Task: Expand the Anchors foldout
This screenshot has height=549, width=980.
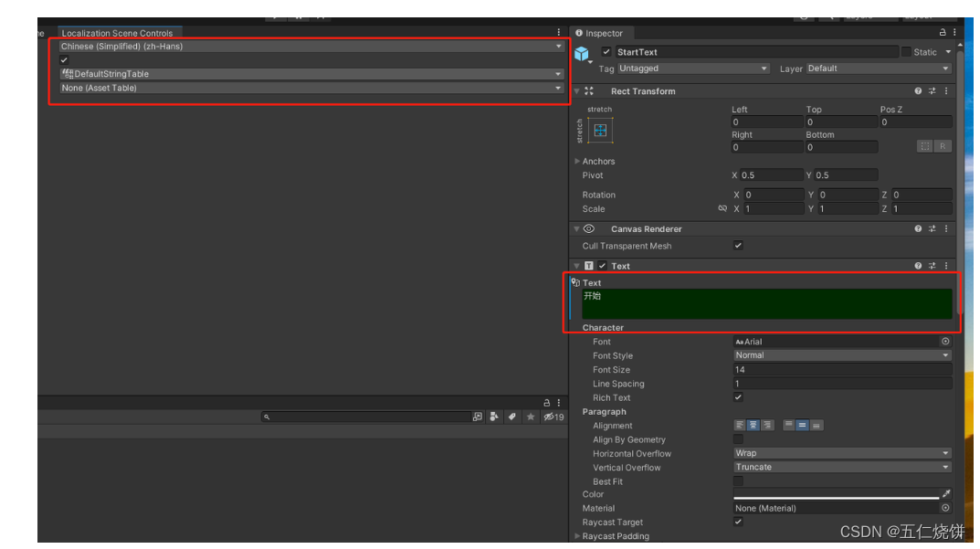Action: coord(577,162)
